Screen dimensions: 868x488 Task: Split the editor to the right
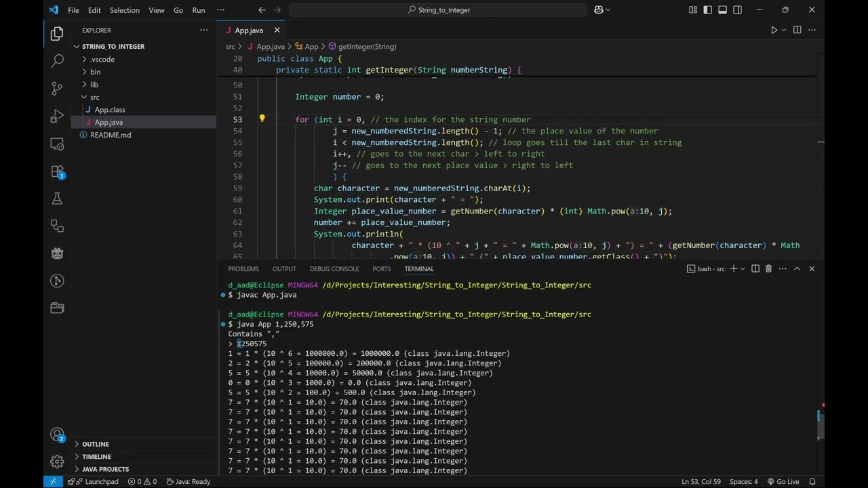point(797,30)
